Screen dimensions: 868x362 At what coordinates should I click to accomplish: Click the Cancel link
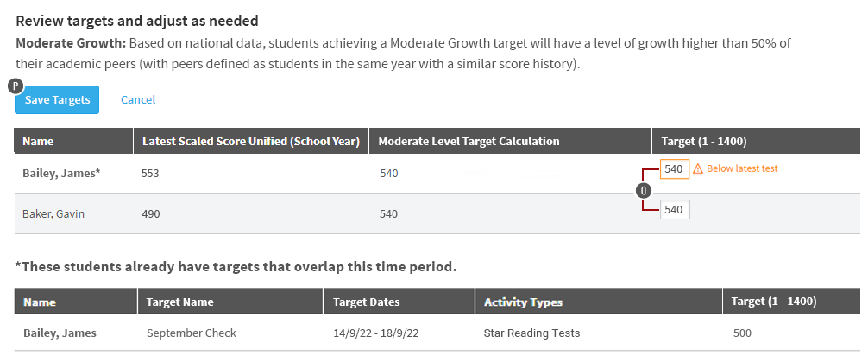click(x=138, y=99)
